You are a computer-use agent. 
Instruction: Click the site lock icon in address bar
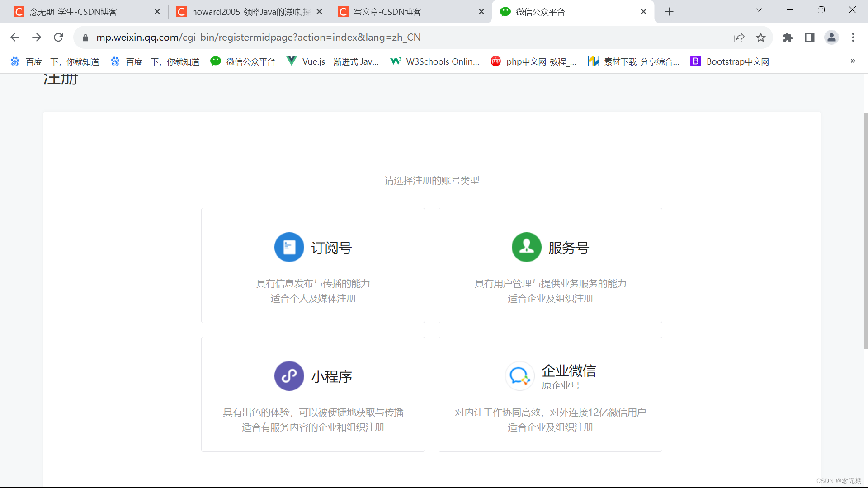pos(85,38)
